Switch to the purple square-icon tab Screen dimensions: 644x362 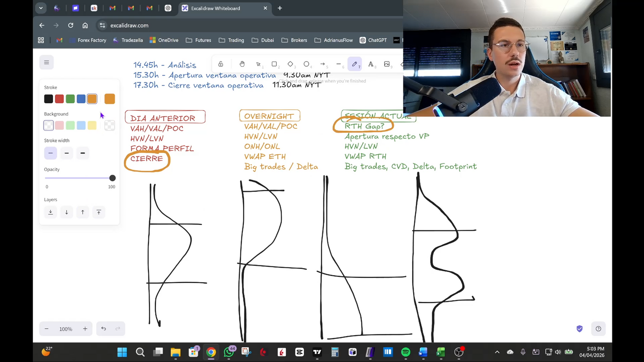(75, 8)
